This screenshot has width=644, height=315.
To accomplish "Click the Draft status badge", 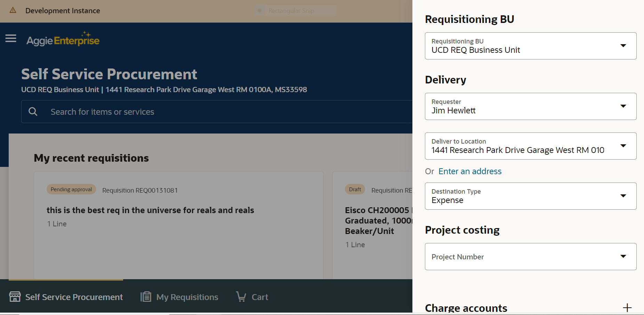I will pos(355,189).
